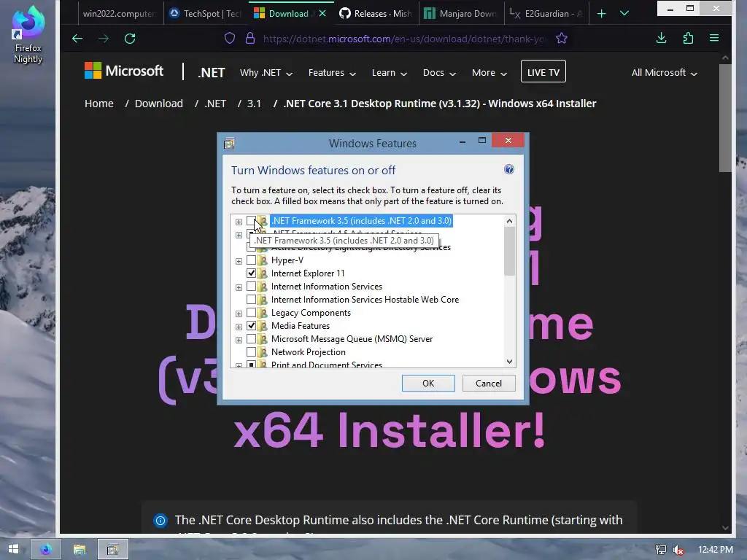The width and height of the screenshot is (747, 560).
Task: Open extensions puzzle-piece icon
Action: [688, 38]
